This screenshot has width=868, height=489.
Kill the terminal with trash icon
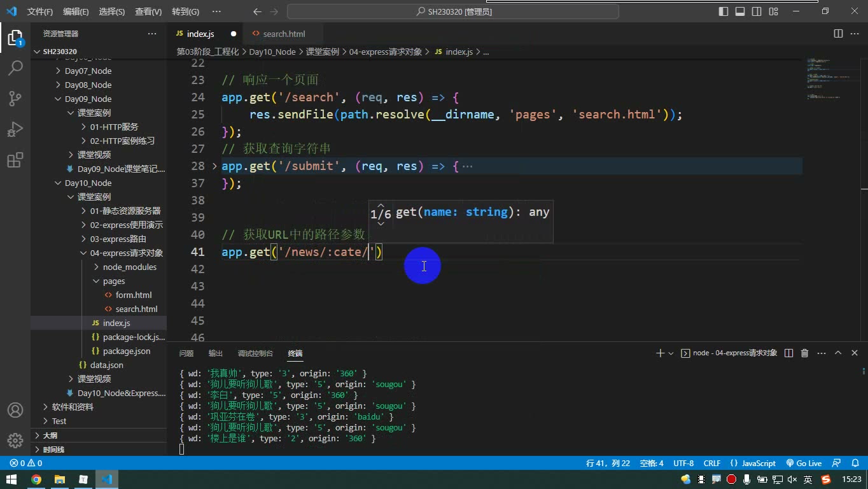click(804, 353)
